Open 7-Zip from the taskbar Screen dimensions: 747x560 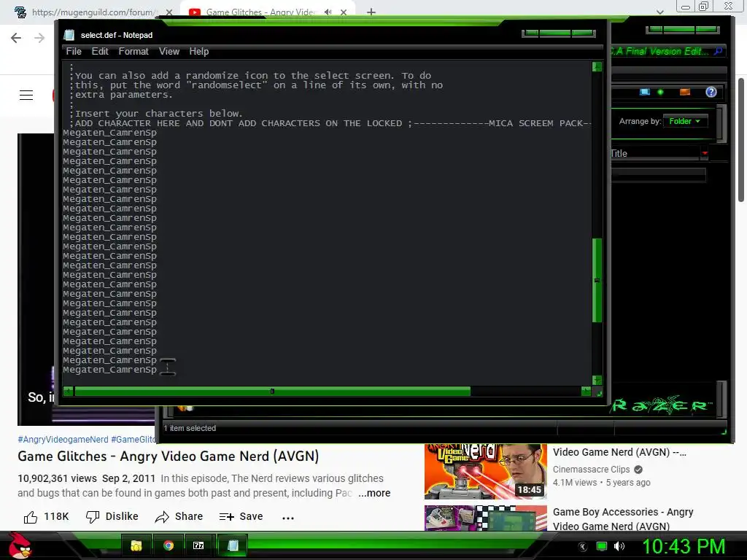tap(198, 545)
